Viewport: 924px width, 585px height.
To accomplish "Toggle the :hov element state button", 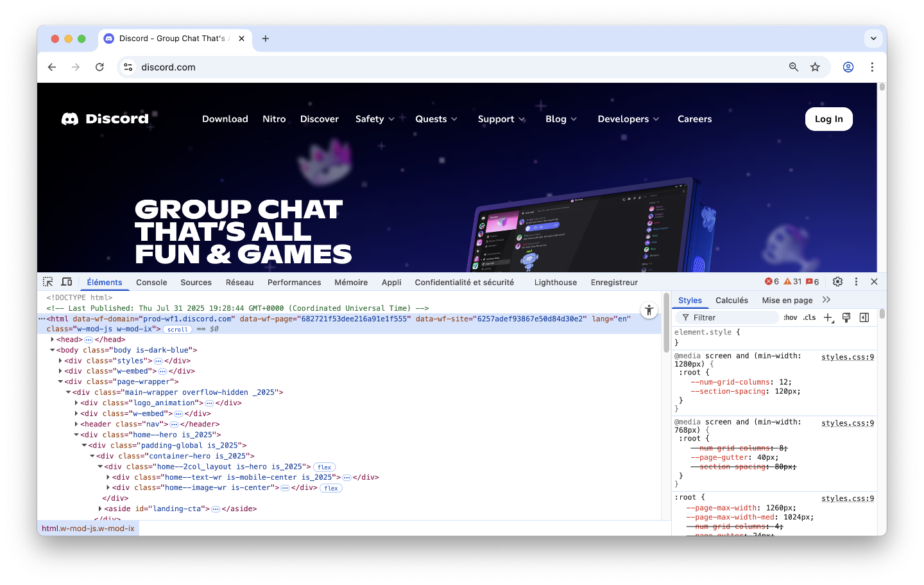I will (790, 318).
